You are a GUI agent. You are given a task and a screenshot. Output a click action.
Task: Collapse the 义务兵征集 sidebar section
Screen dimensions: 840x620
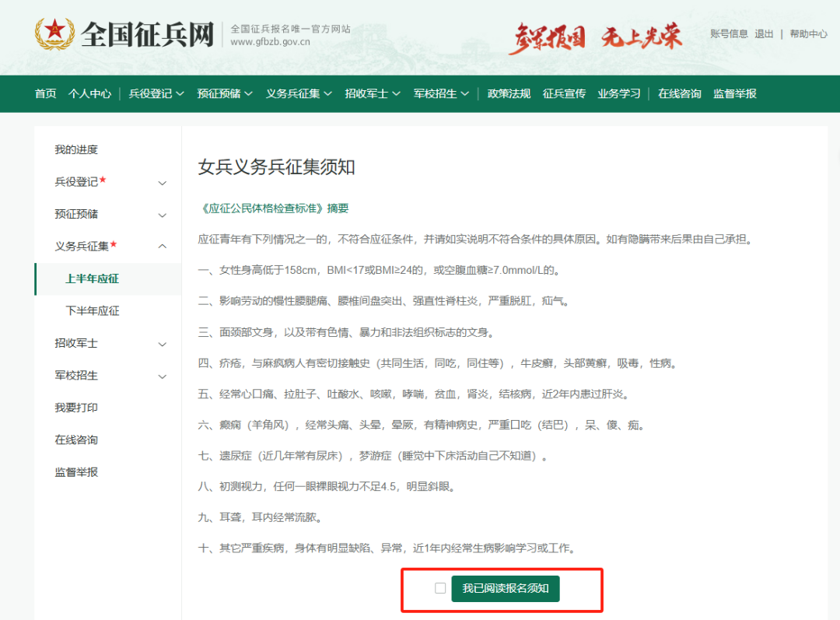point(161,246)
